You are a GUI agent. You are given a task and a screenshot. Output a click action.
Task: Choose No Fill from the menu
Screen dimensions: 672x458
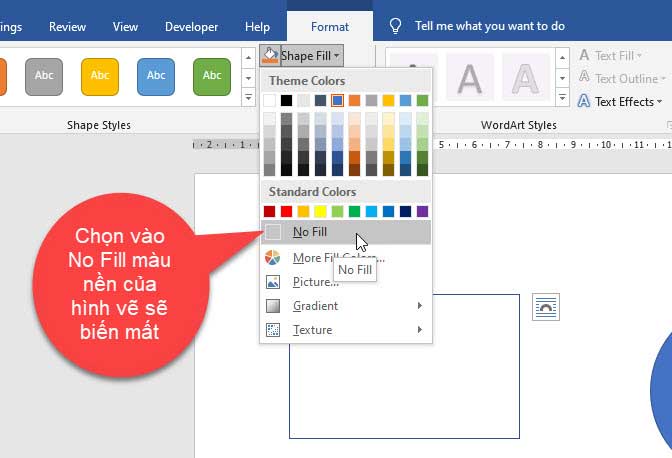coord(346,232)
